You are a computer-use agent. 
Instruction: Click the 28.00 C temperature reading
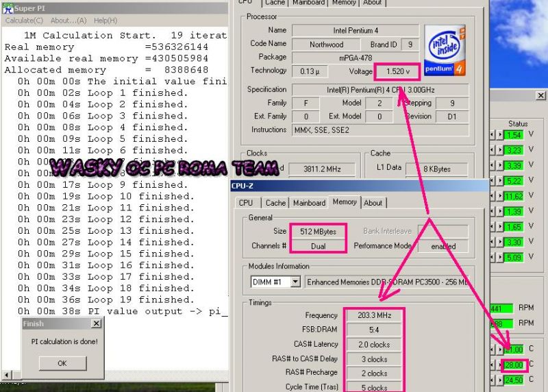pyautogui.click(x=514, y=365)
